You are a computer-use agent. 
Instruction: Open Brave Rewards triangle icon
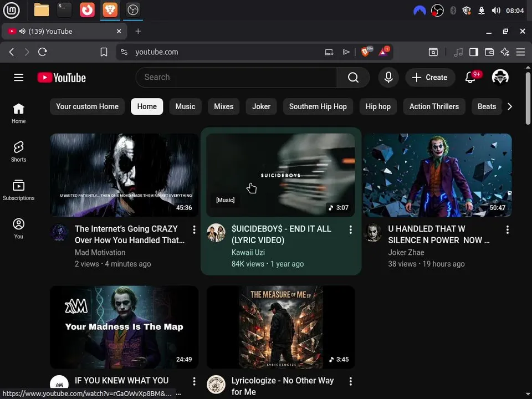(383, 52)
